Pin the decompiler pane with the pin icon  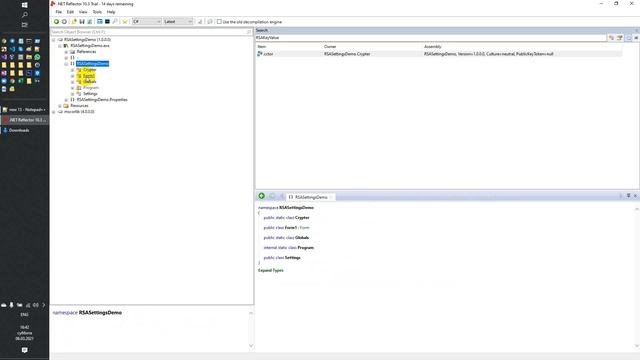click(629, 196)
